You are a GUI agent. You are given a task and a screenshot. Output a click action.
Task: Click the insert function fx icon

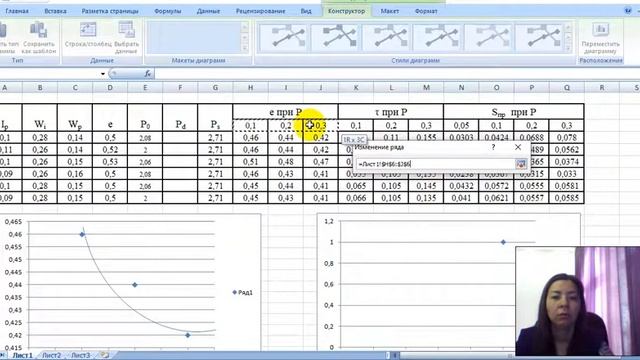148,73
